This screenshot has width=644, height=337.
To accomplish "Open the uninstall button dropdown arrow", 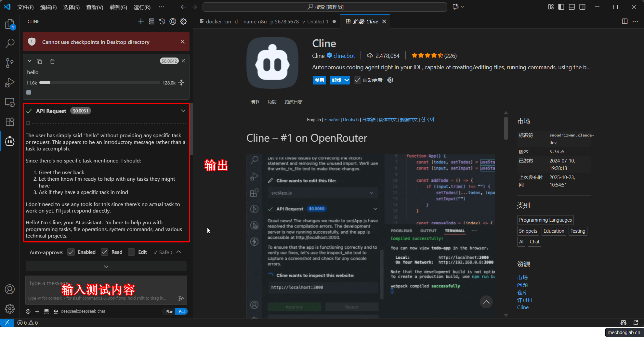I will pos(347,80).
